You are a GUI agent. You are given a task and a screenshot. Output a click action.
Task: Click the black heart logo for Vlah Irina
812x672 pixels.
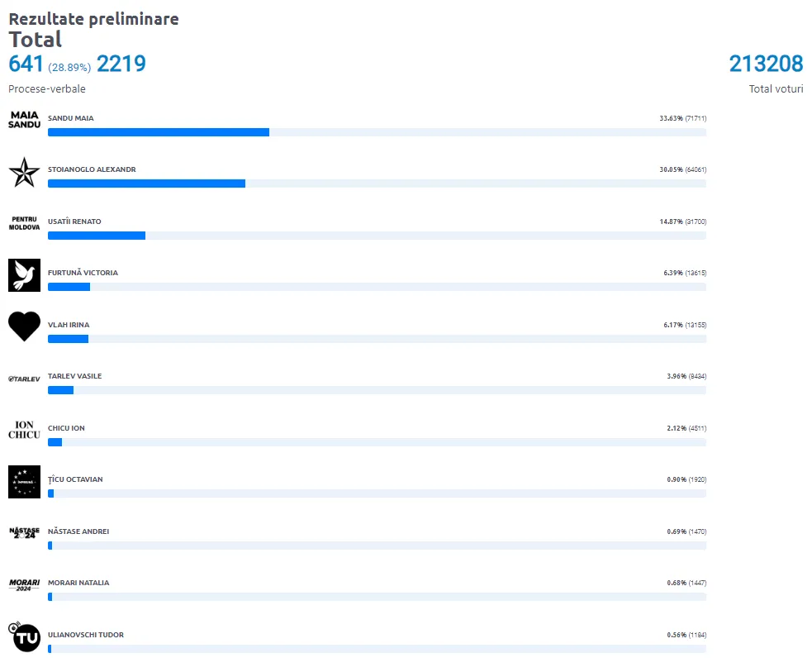coord(24,326)
